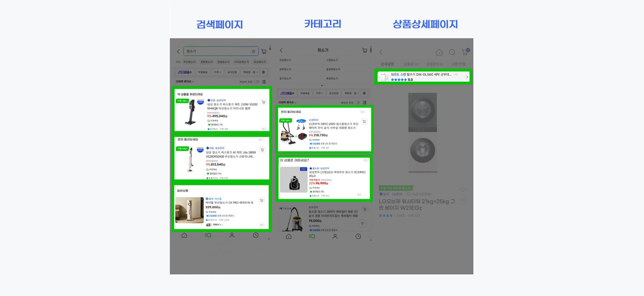Viewport: 644px width, 296px height.
Task: Add the 캐치웰 CX PRO vacuum to cart
Action: (262, 200)
